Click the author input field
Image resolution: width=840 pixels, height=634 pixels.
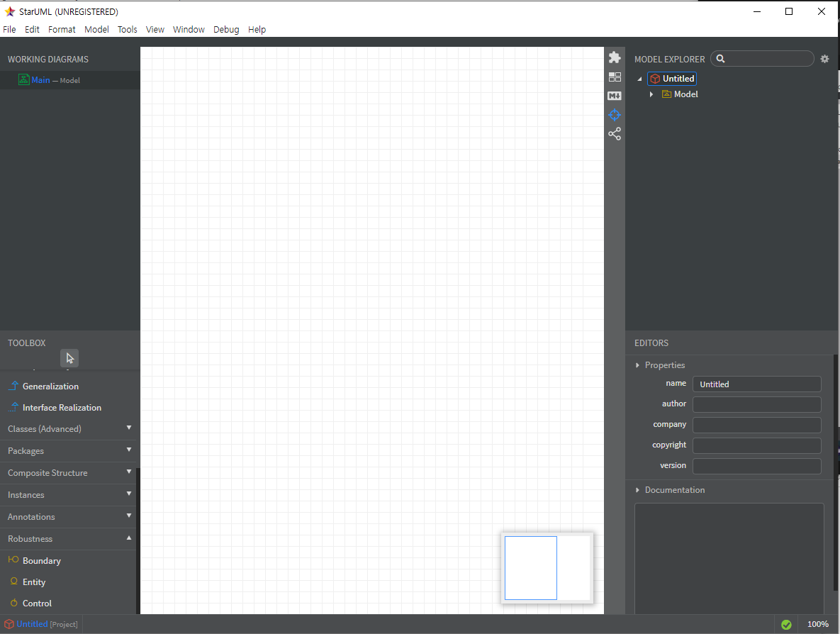[x=756, y=405]
